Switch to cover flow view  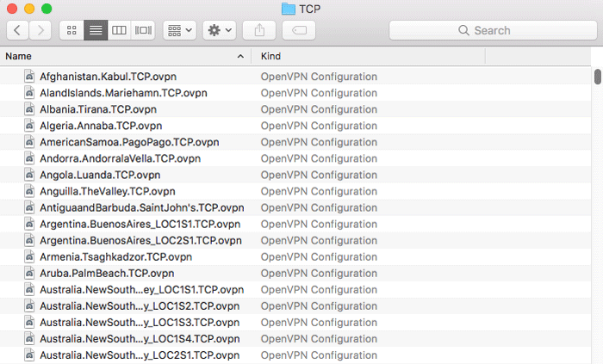[143, 30]
